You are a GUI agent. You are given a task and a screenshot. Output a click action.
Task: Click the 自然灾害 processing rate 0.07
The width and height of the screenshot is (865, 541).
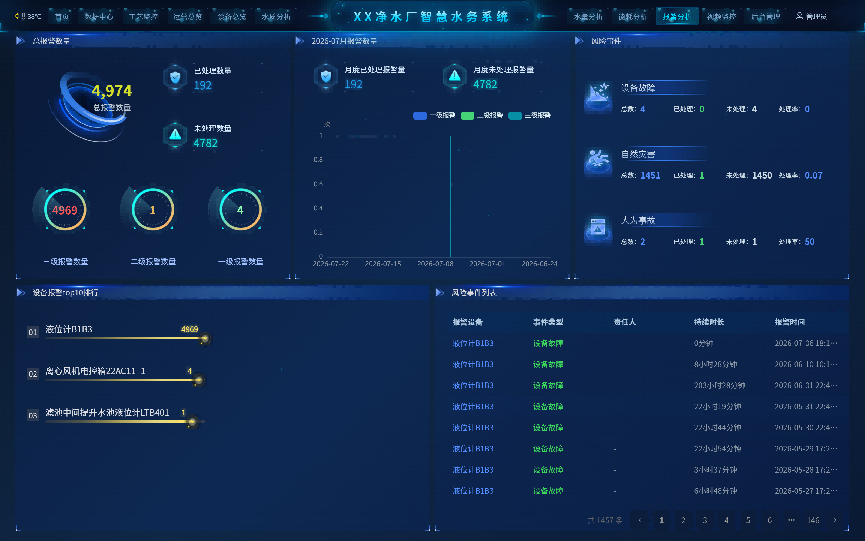pos(813,175)
